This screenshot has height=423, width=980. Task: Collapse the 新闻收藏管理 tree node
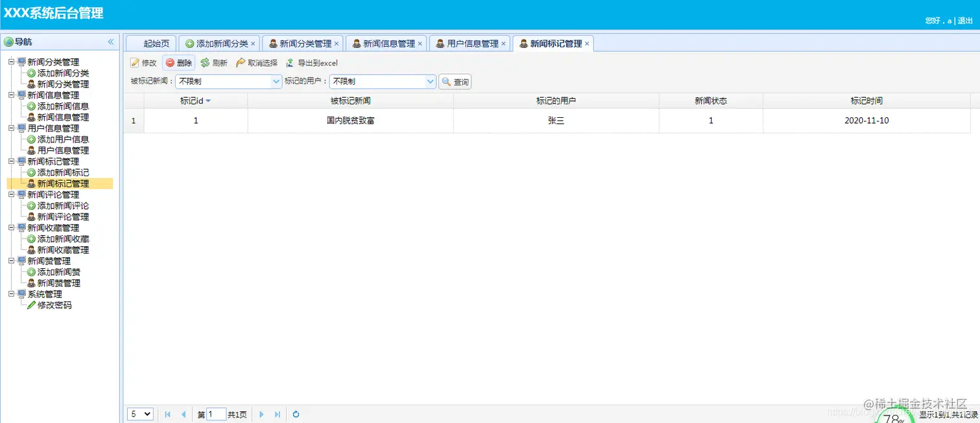point(11,228)
